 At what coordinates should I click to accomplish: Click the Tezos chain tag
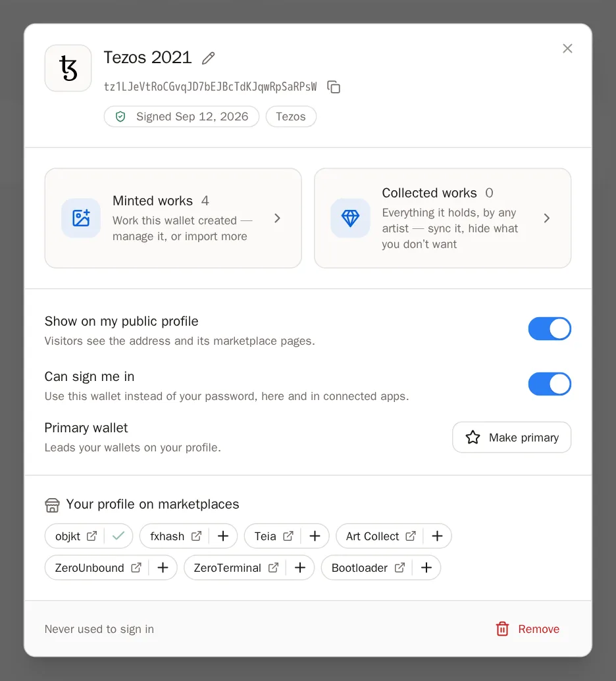291,116
